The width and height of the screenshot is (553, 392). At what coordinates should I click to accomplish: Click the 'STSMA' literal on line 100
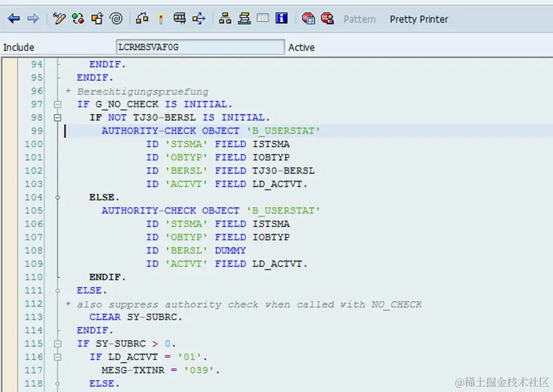(x=186, y=144)
